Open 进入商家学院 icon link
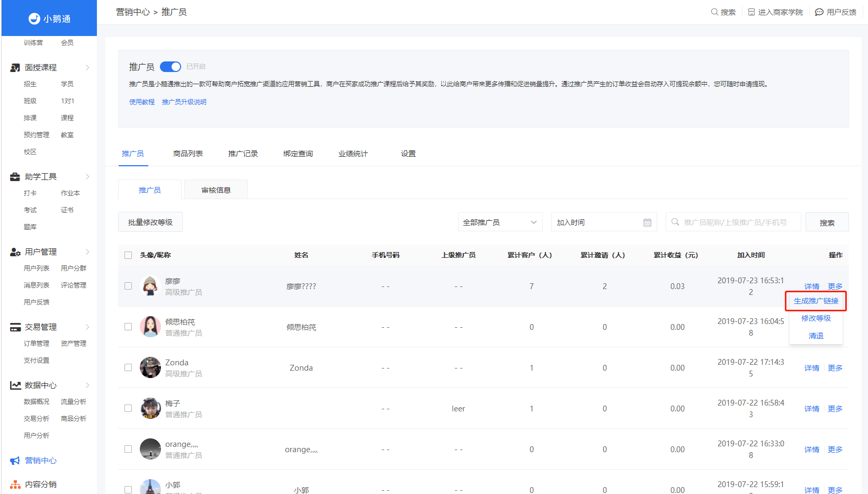This screenshot has height=494, width=868. click(751, 12)
